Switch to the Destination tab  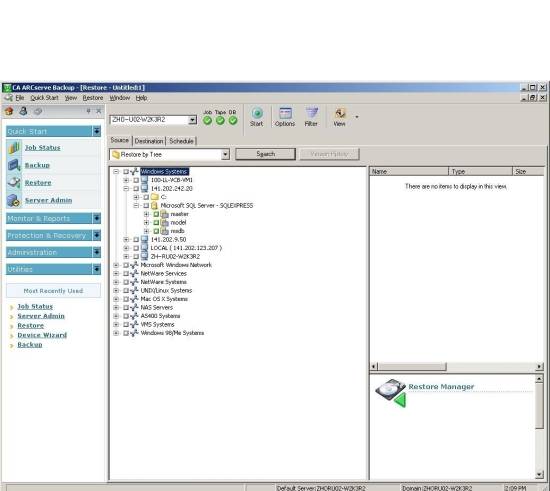click(x=149, y=141)
